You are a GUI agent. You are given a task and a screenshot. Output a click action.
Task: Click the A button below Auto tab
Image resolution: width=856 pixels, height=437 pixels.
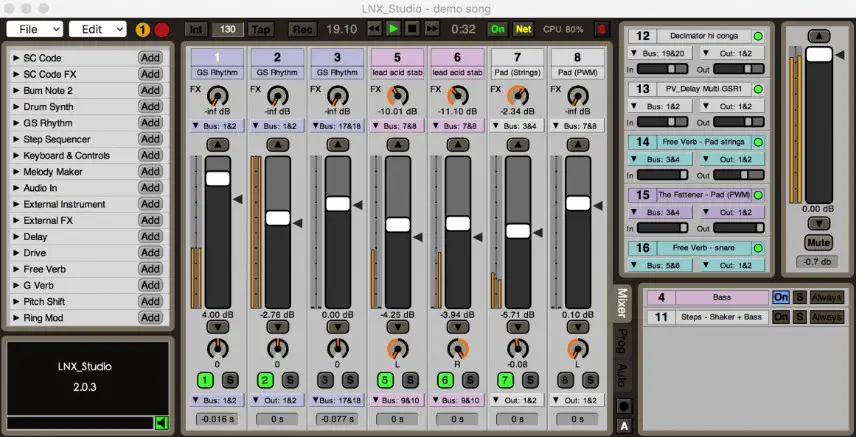click(x=623, y=426)
